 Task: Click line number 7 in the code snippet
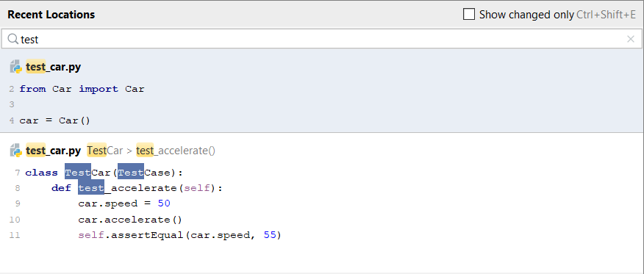(x=17, y=173)
